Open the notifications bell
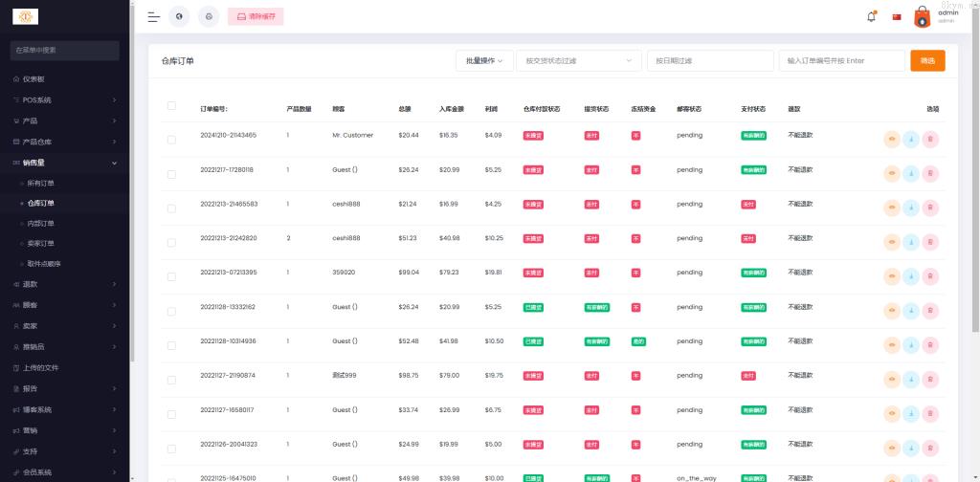This screenshot has height=482, width=980. point(871,16)
